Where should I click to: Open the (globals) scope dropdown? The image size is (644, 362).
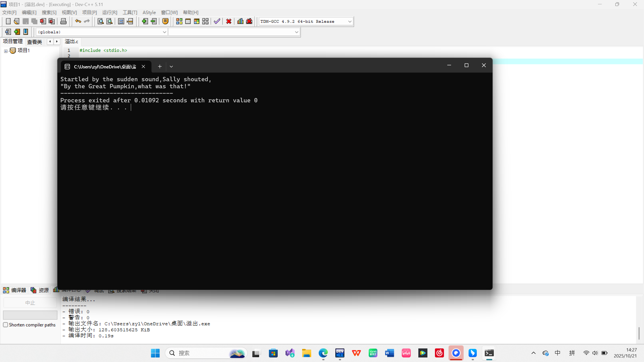pyautogui.click(x=164, y=32)
